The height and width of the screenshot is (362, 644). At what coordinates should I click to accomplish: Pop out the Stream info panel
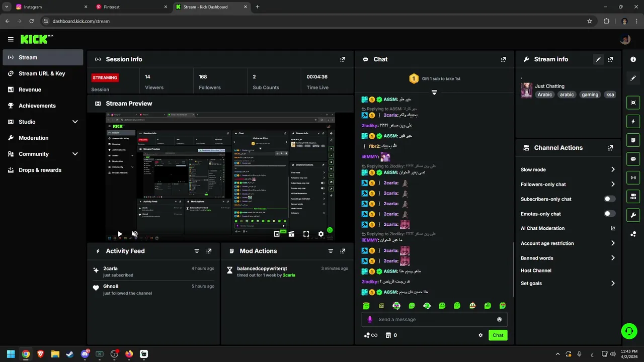pyautogui.click(x=610, y=59)
